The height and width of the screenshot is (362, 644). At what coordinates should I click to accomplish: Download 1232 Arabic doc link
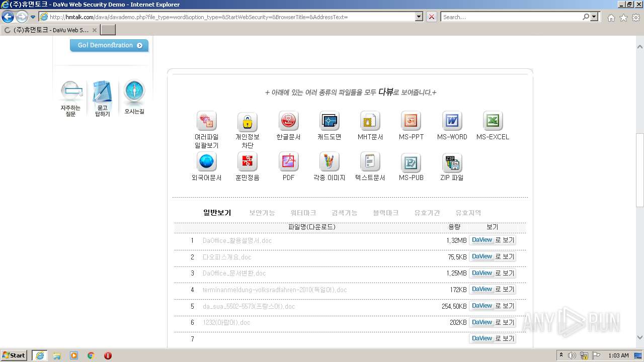coord(226,323)
